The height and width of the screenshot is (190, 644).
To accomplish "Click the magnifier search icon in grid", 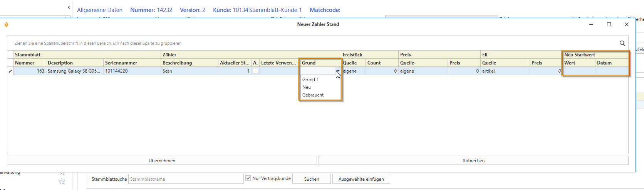I will click(x=622, y=43).
